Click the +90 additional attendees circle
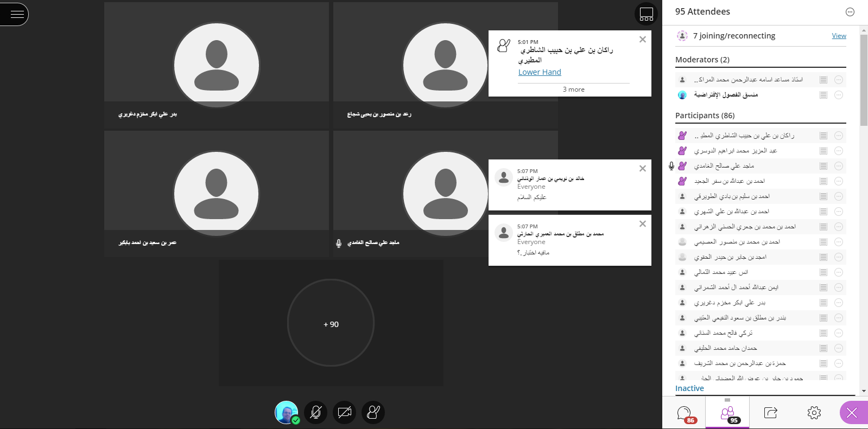 click(x=331, y=324)
